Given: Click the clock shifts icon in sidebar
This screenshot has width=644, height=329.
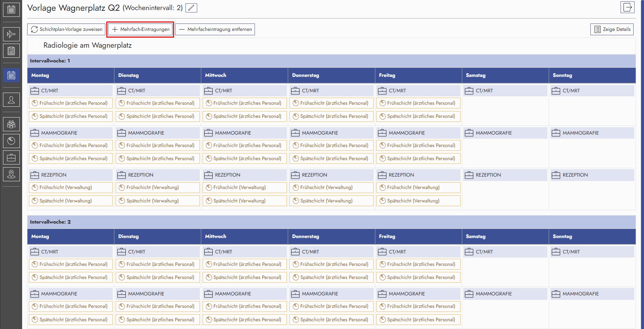Looking at the screenshot, I should click(x=11, y=141).
